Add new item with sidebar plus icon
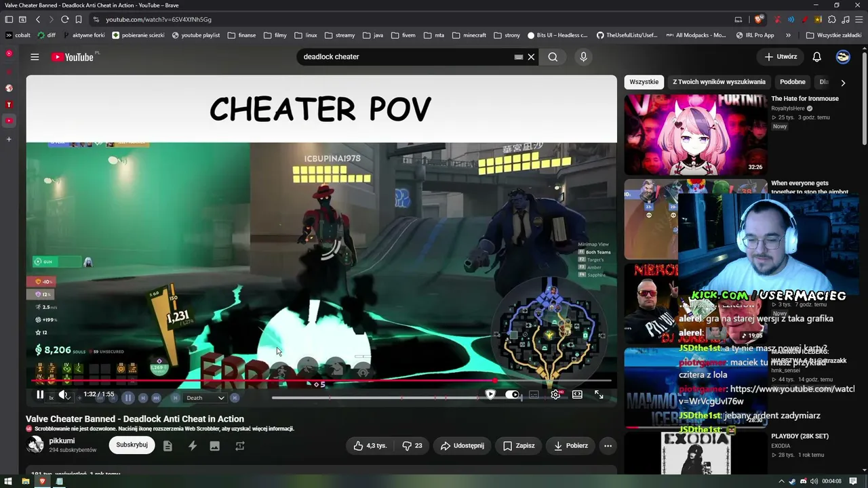Image resolution: width=868 pixels, height=488 pixels. click(9, 139)
